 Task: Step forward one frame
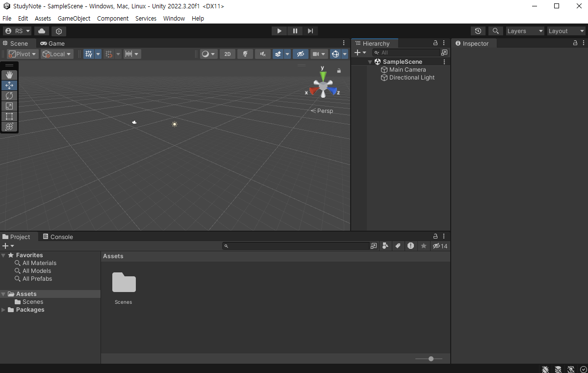(x=310, y=31)
